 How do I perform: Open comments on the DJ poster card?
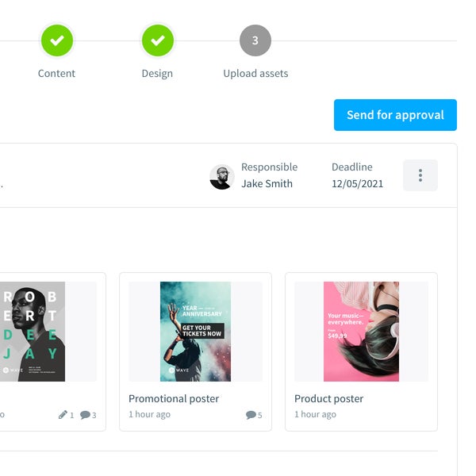click(x=86, y=415)
